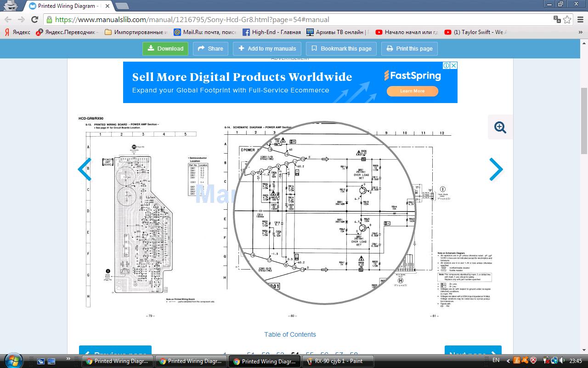
Task: Go to next page with right chevron
Action: [x=496, y=169]
